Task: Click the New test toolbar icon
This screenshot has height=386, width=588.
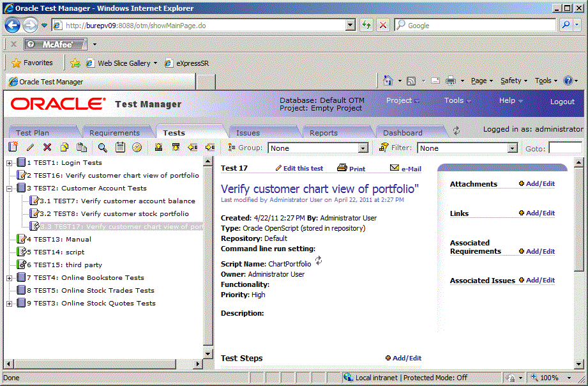Action: click(13, 147)
